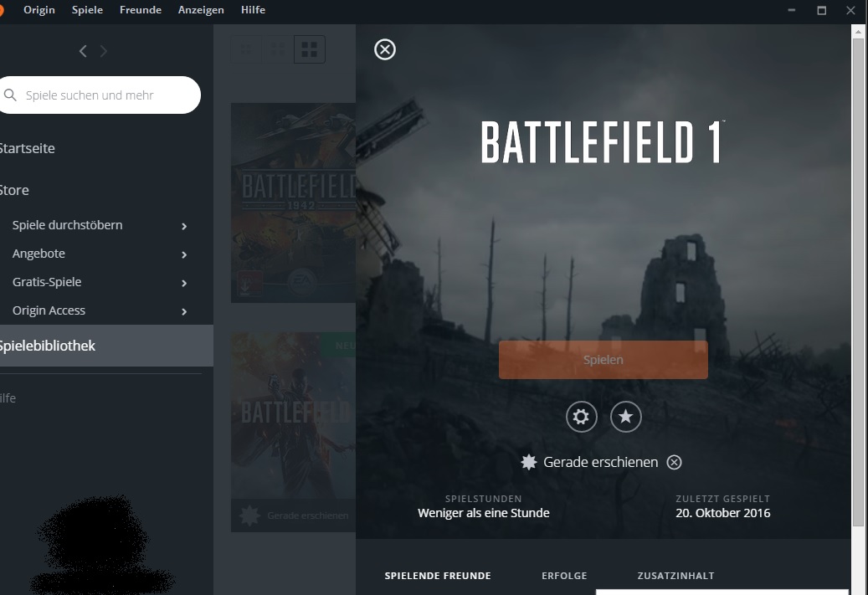This screenshot has width=868, height=595.
Task: Open game settings gear icon
Action: 581,416
